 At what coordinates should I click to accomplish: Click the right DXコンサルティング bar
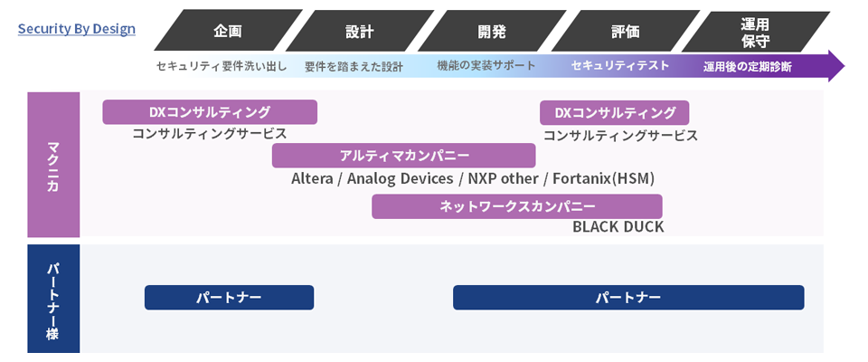[x=615, y=112]
